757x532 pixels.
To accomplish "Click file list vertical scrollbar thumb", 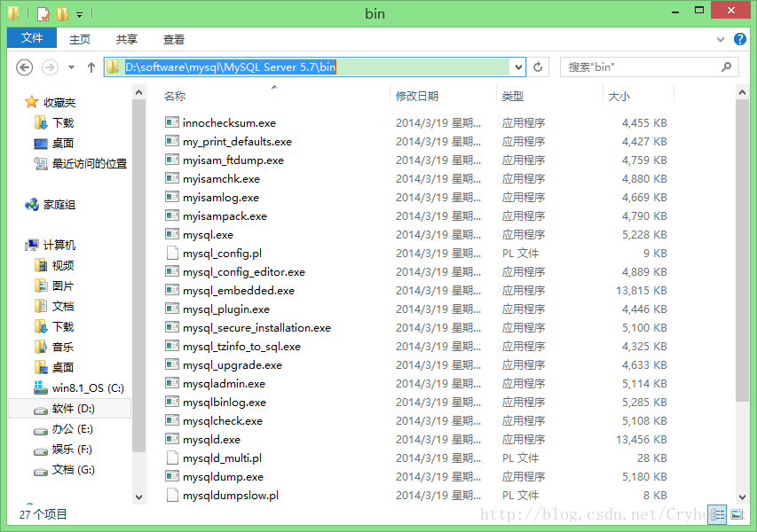I will point(743,250).
